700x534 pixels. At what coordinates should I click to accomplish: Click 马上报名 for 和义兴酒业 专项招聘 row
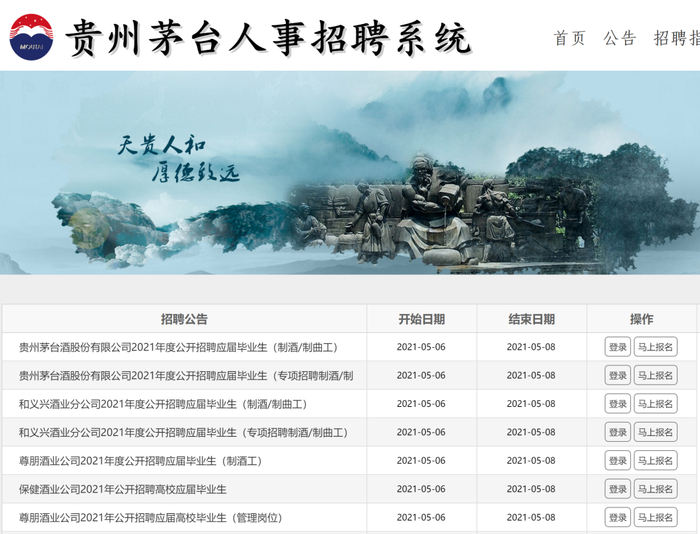click(655, 432)
